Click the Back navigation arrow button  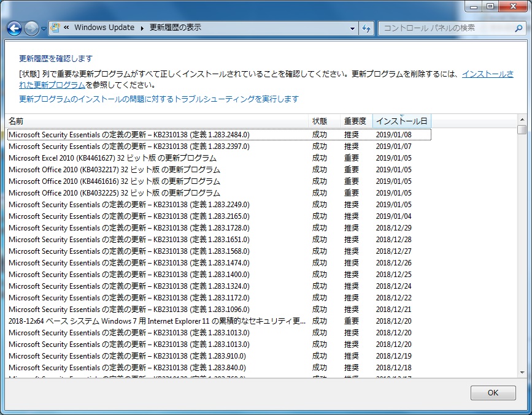[14, 28]
